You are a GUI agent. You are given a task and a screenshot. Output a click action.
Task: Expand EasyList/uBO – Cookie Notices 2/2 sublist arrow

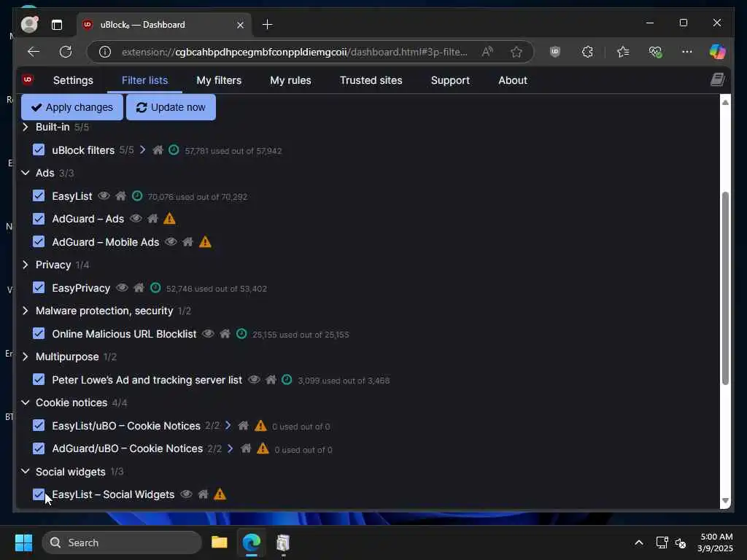tap(228, 425)
